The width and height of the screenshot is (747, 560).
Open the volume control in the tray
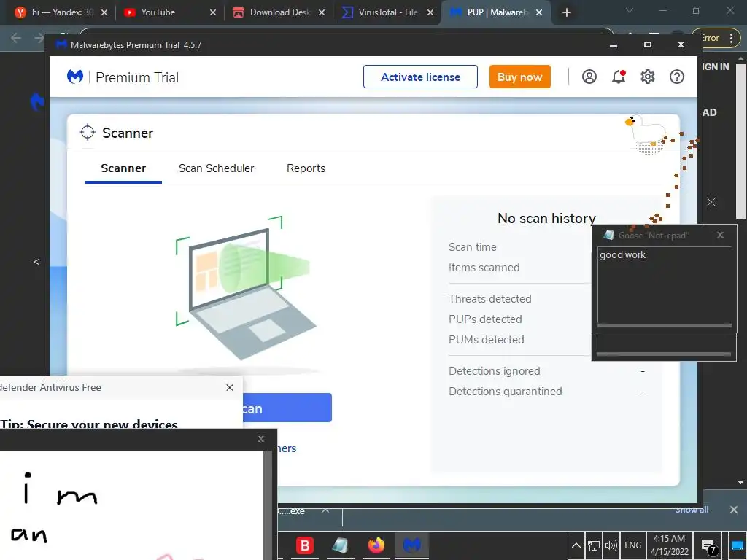[611, 545]
